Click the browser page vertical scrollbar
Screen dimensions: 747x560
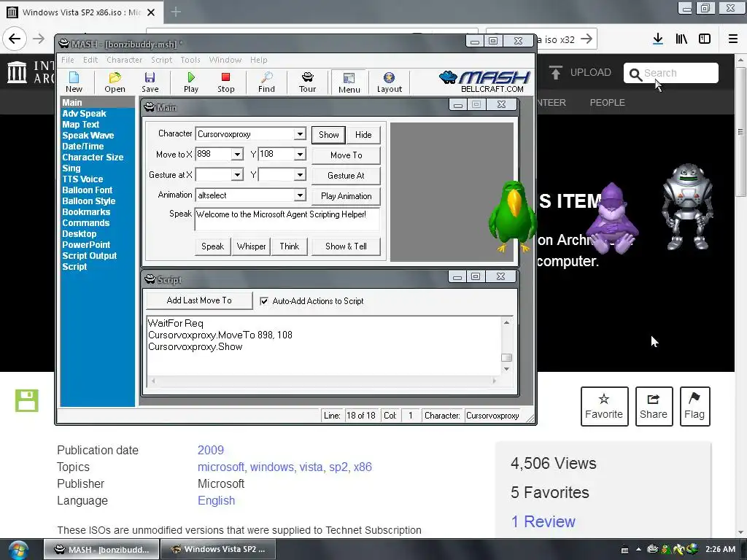click(740, 132)
